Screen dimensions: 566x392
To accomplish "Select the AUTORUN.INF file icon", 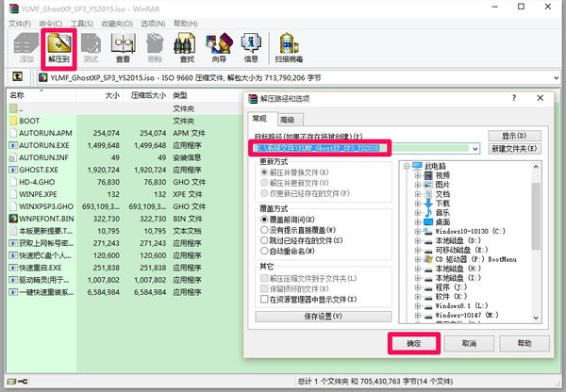I will tap(13, 157).
